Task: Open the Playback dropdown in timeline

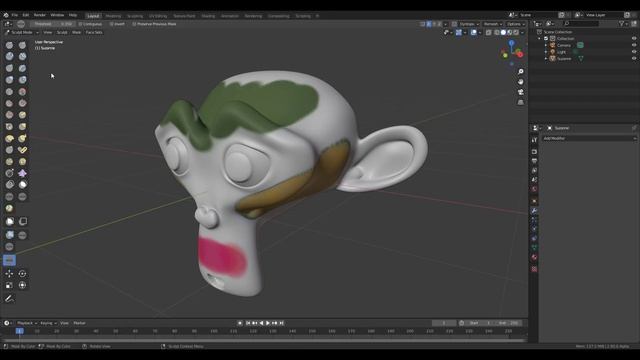Action: (x=27, y=323)
